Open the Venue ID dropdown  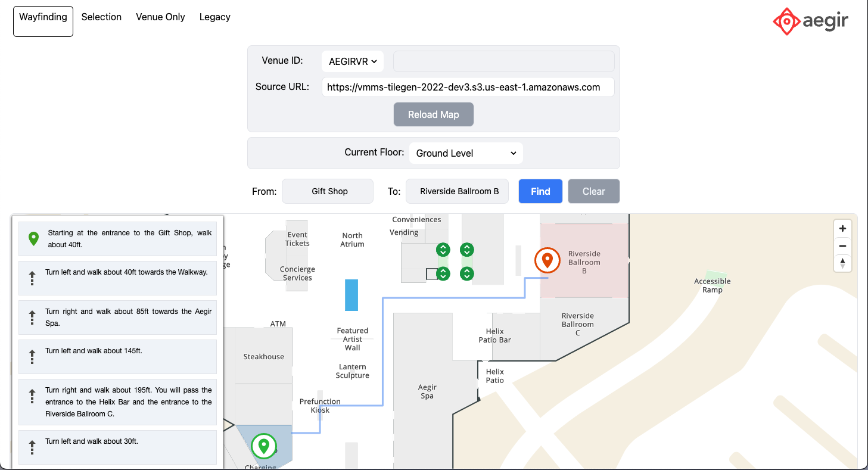click(353, 61)
